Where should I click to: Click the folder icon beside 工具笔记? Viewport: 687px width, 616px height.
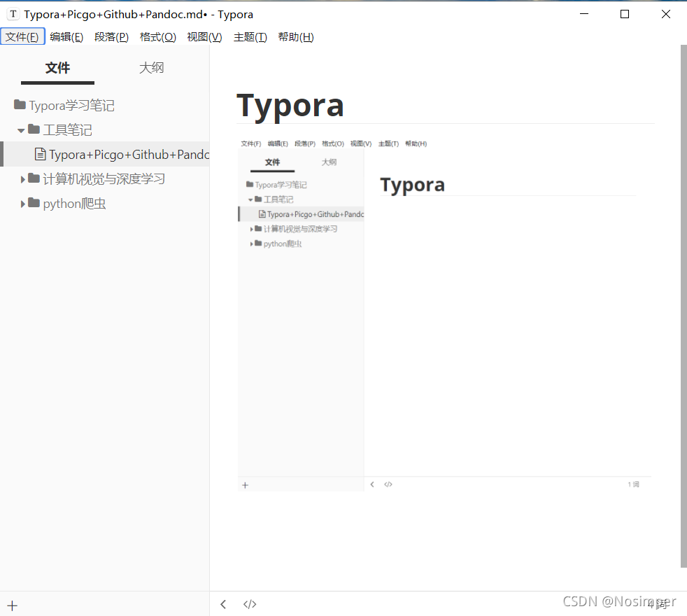coord(34,129)
